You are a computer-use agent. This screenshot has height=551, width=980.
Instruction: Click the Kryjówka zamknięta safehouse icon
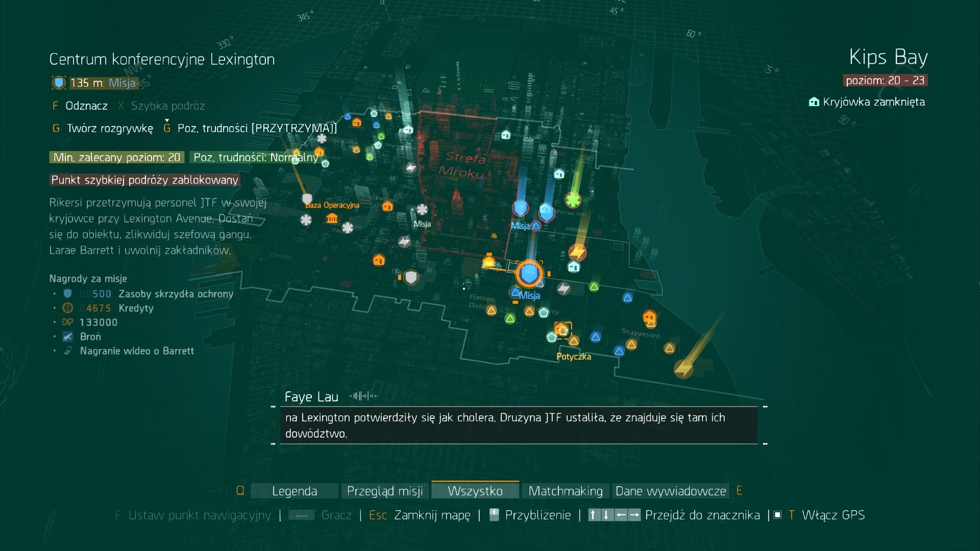pos(814,102)
